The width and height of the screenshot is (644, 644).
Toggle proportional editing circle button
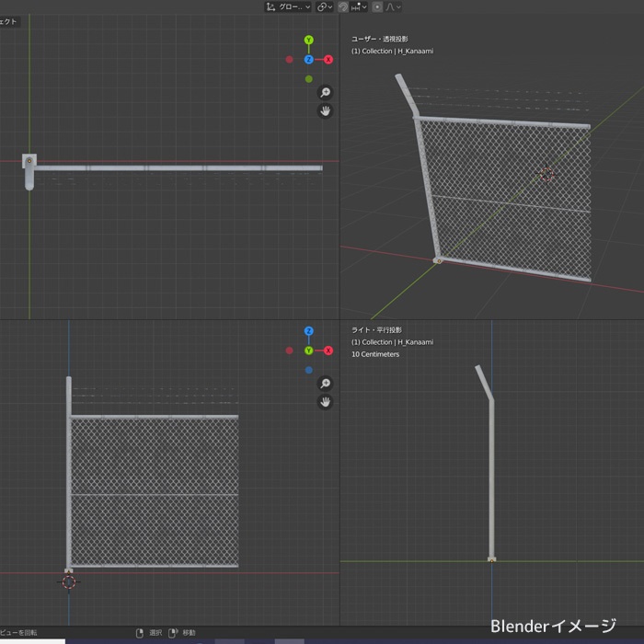(x=377, y=7)
